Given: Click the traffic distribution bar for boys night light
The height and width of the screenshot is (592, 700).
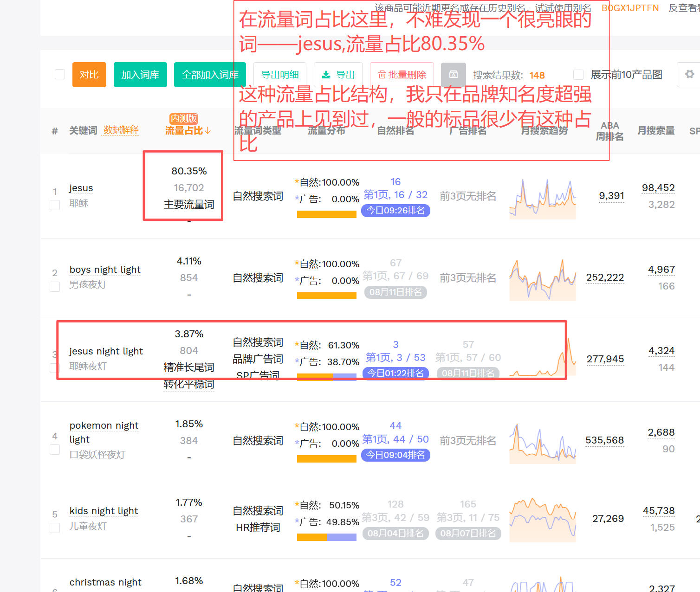Looking at the screenshot, I should pyautogui.click(x=327, y=296).
